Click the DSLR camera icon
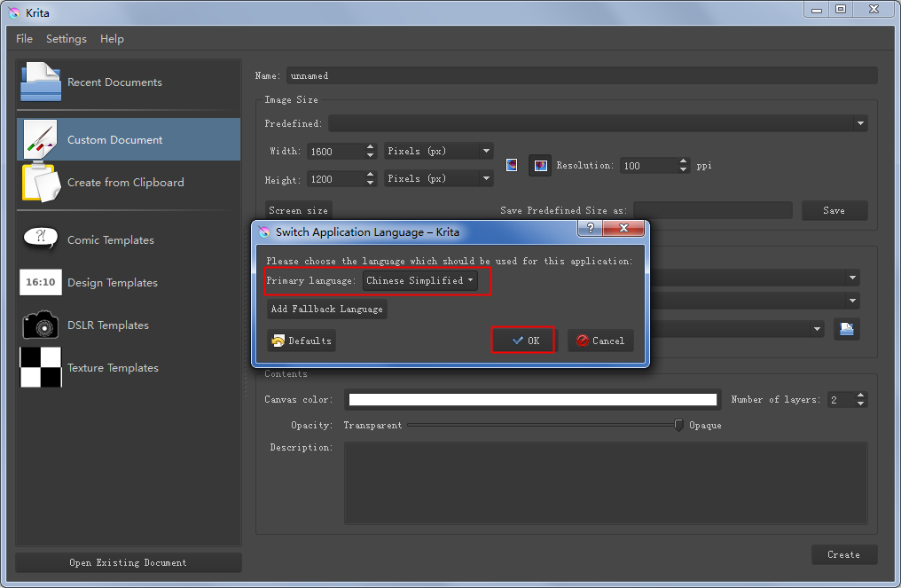Image resolution: width=901 pixels, height=588 pixels. [x=40, y=325]
